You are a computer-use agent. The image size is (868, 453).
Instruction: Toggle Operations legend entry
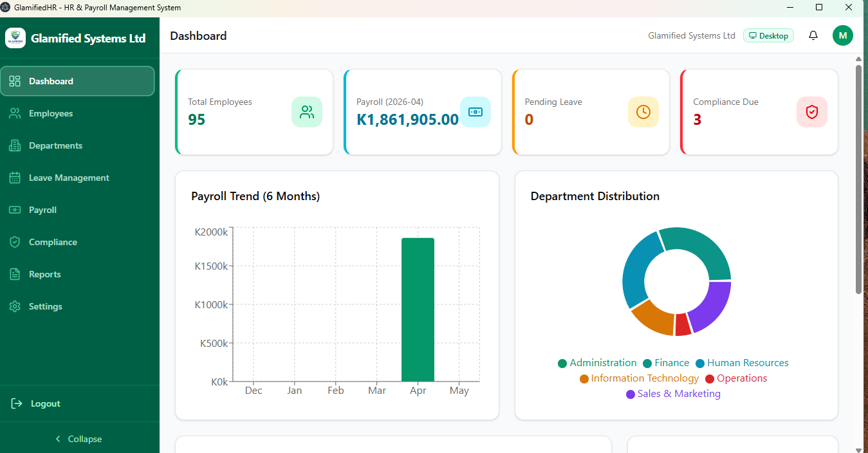(736, 378)
